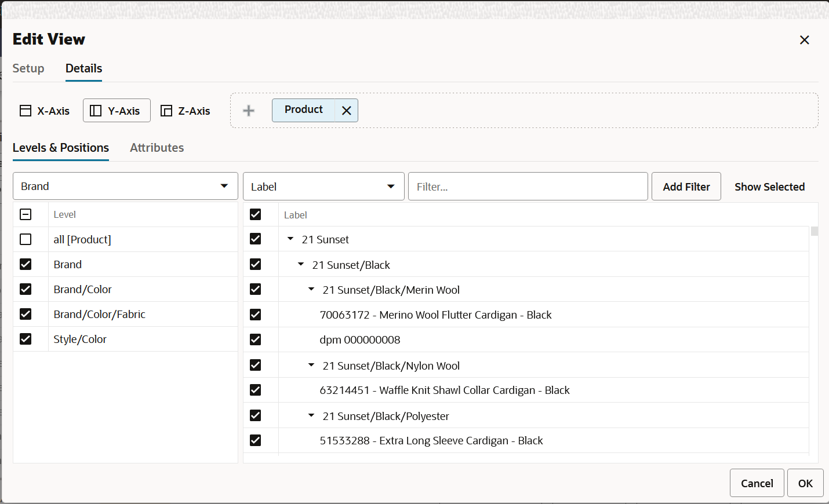829x504 pixels.
Task: Uncheck 21 Sunset/Black/Polyester checkbox
Action: click(255, 415)
